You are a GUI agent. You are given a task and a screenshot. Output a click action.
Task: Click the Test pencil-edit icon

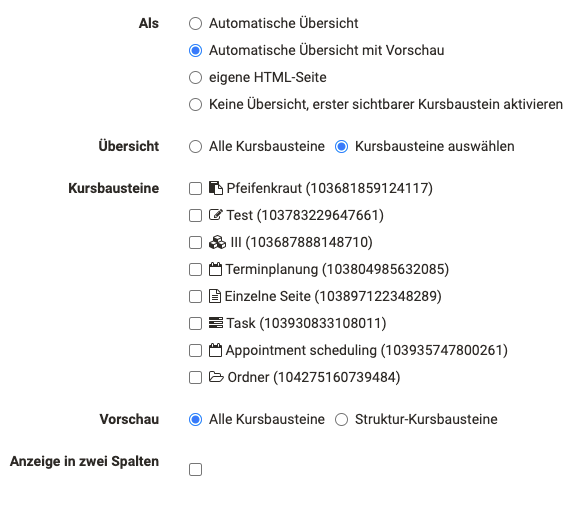point(216,215)
